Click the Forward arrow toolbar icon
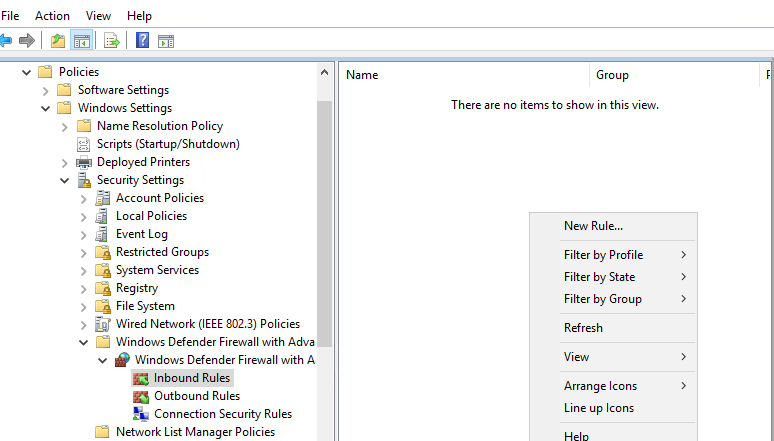774x441 pixels. pyautogui.click(x=27, y=40)
